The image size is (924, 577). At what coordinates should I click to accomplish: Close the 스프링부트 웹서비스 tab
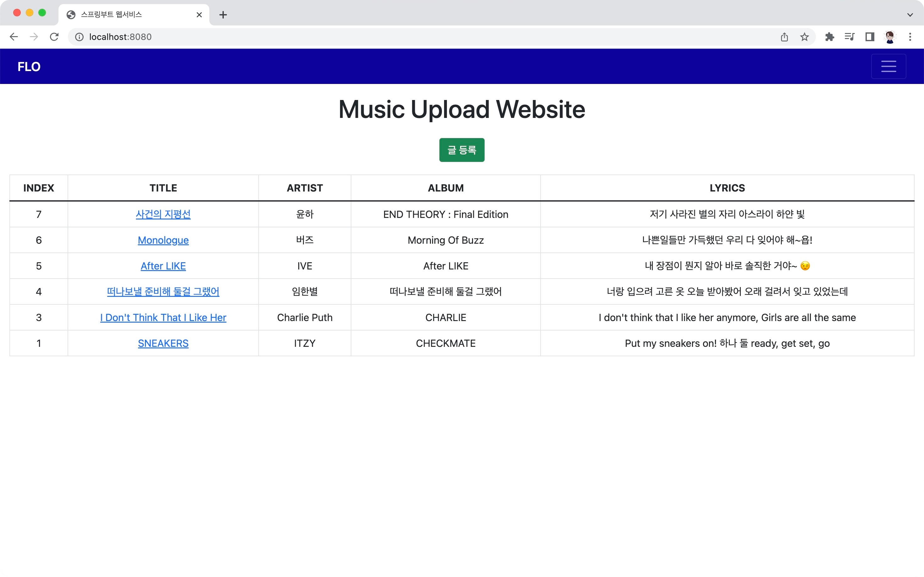click(199, 15)
